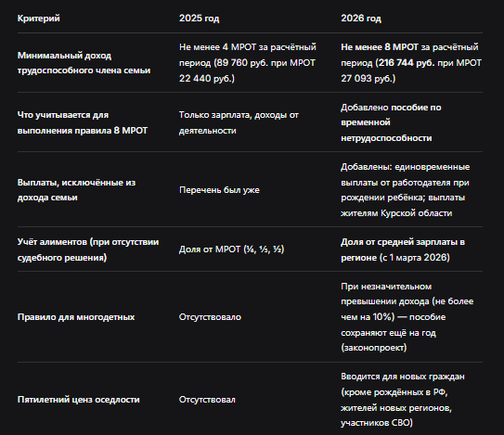
Task: Click the cell mentioning "жителям Курской области"
Action: pyautogui.click(x=406, y=190)
